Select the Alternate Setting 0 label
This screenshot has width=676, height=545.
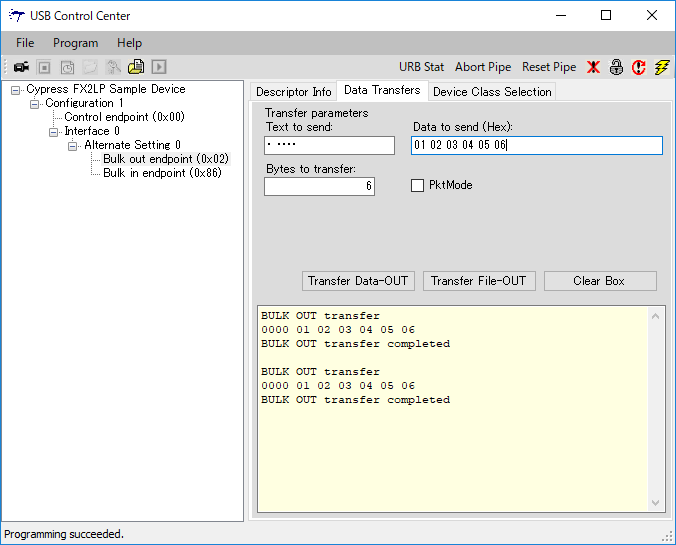[132, 145]
